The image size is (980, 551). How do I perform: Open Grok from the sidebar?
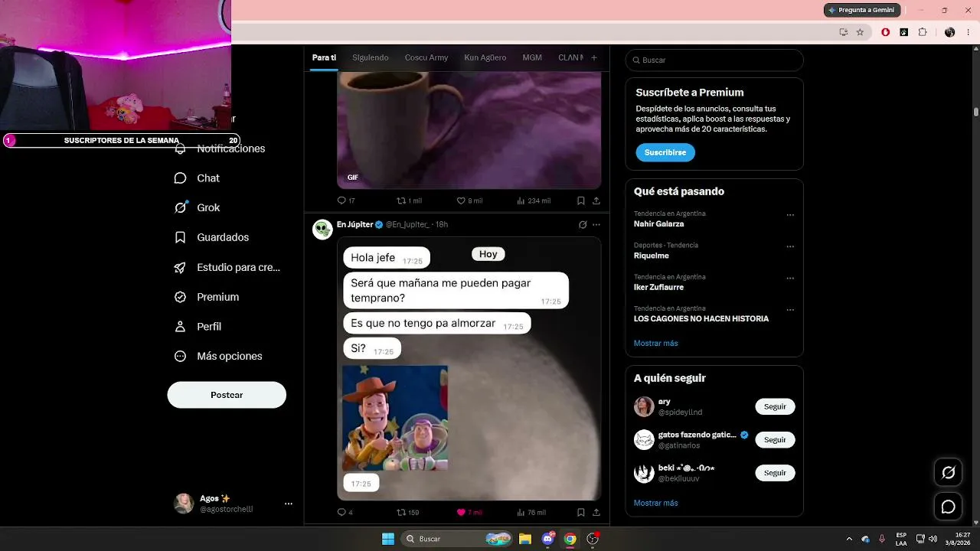pos(198,207)
